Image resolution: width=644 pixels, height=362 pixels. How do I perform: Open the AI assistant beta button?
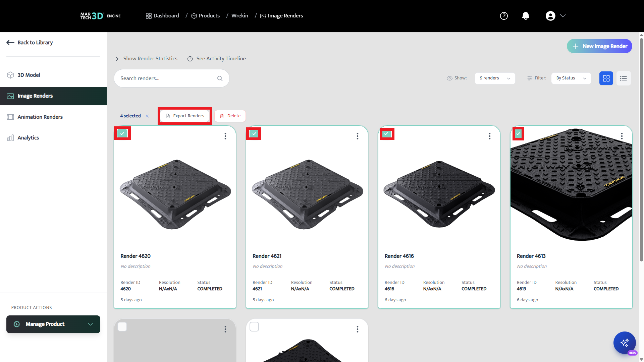coord(625,343)
